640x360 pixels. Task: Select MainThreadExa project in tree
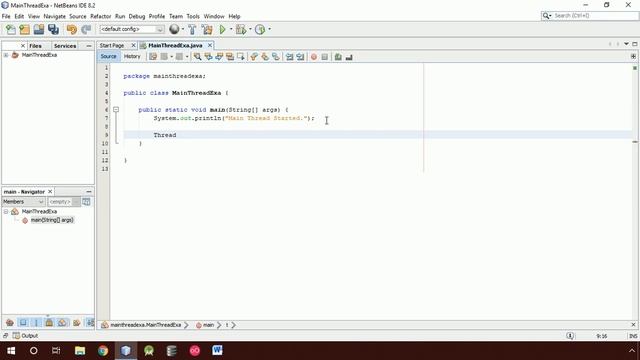(39, 55)
